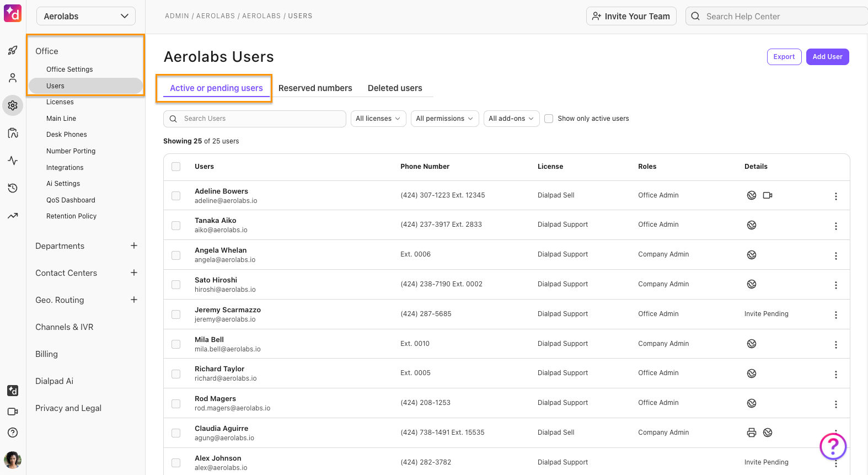Select the checkbox for Mila Bell
868x475 pixels.
coord(176,344)
